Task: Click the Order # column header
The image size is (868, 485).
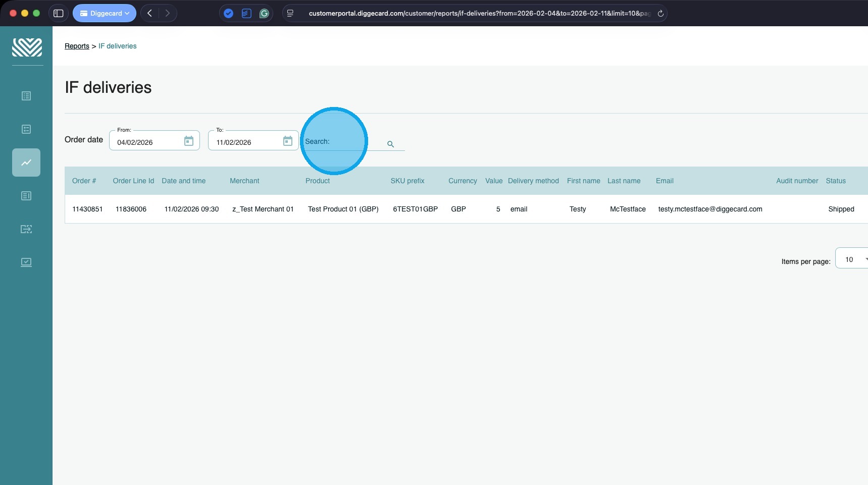Action: coord(84,181)
